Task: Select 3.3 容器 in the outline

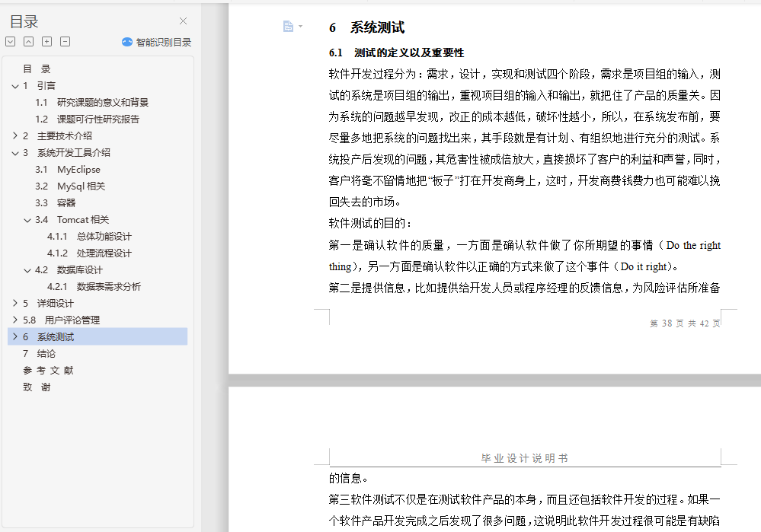Action: click(55, 202)
